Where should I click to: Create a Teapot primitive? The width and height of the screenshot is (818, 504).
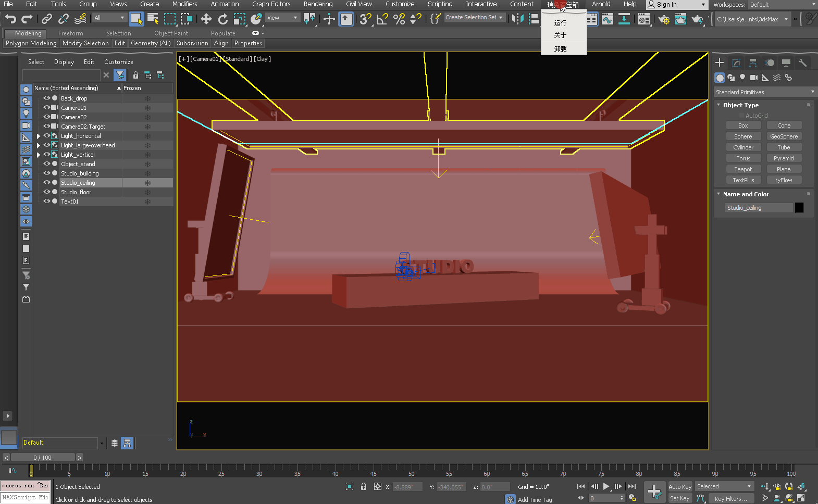743,169
